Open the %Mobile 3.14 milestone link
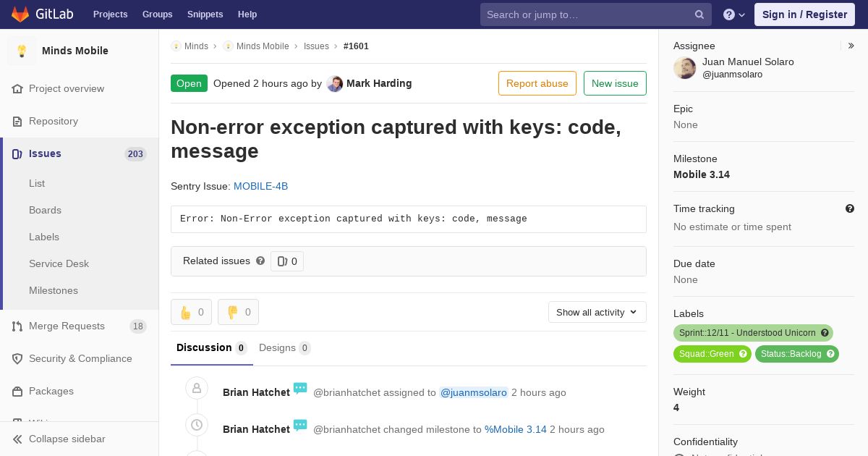 coord(516,429)
